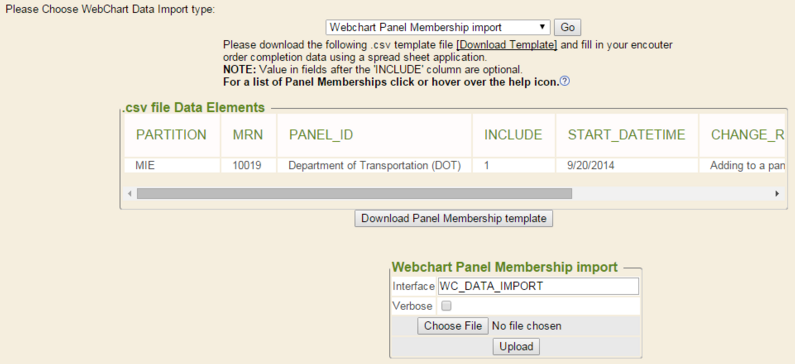Click the horizontal scrollbar thumb

(x=354, y=193)
